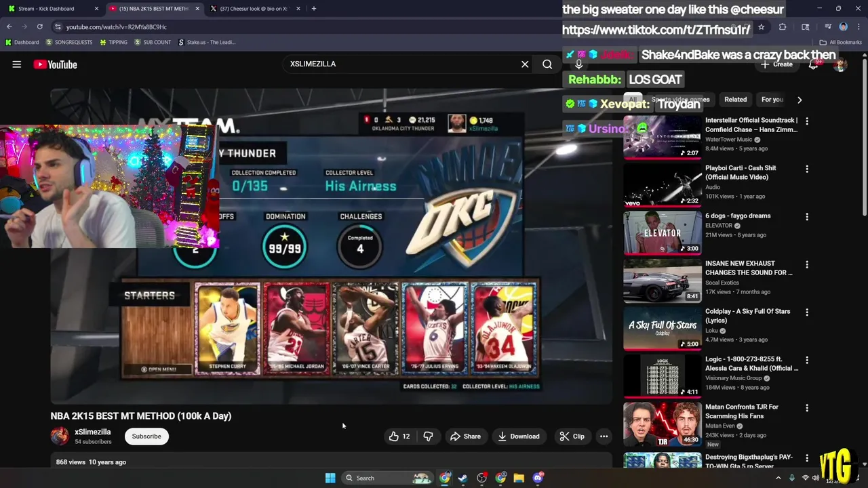Click the taskbar Search box
This screenshot has height=488, width=868.
[x=389, y=478]
